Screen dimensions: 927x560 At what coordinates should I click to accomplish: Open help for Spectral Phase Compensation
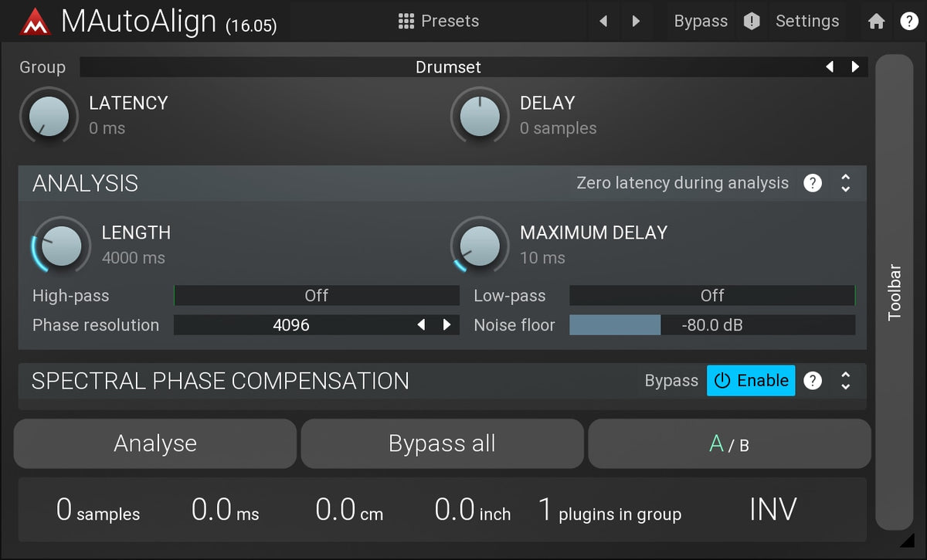point(812,381)
